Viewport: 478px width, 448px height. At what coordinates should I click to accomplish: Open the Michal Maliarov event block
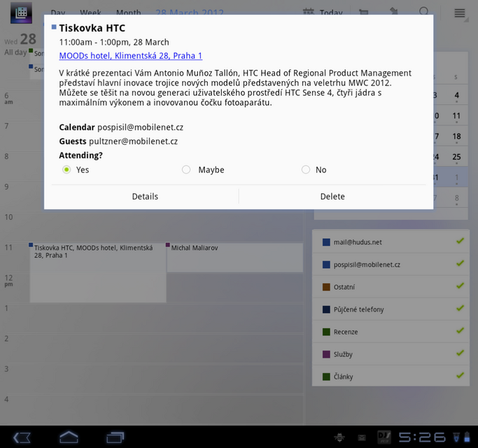(234, 258)
